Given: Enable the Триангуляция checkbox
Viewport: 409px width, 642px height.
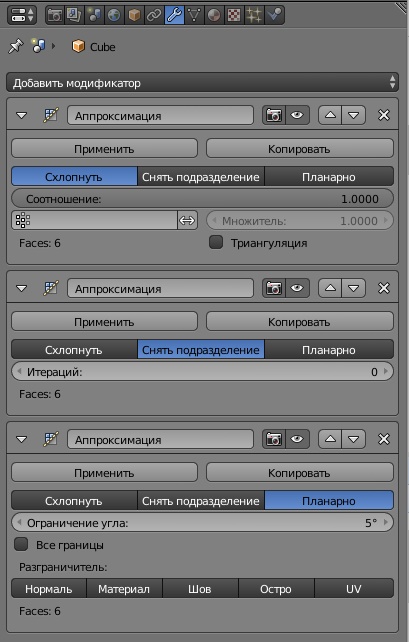Looking at the screenshot, I should pyautogui.click(x=216, y=242).
